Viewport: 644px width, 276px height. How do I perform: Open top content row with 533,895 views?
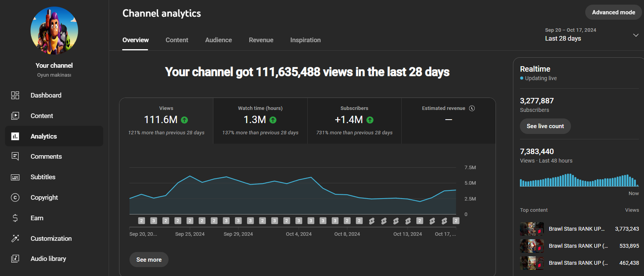pos(579,246)
